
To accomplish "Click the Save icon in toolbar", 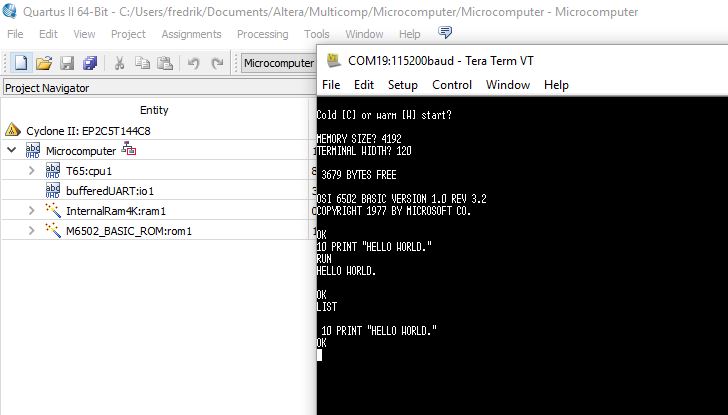I will pyautogui.click(x=67, y=63).
